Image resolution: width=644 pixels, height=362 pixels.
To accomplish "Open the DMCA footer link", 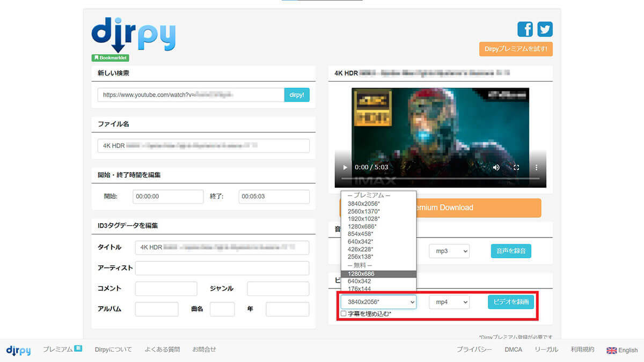I will (513, 350).
